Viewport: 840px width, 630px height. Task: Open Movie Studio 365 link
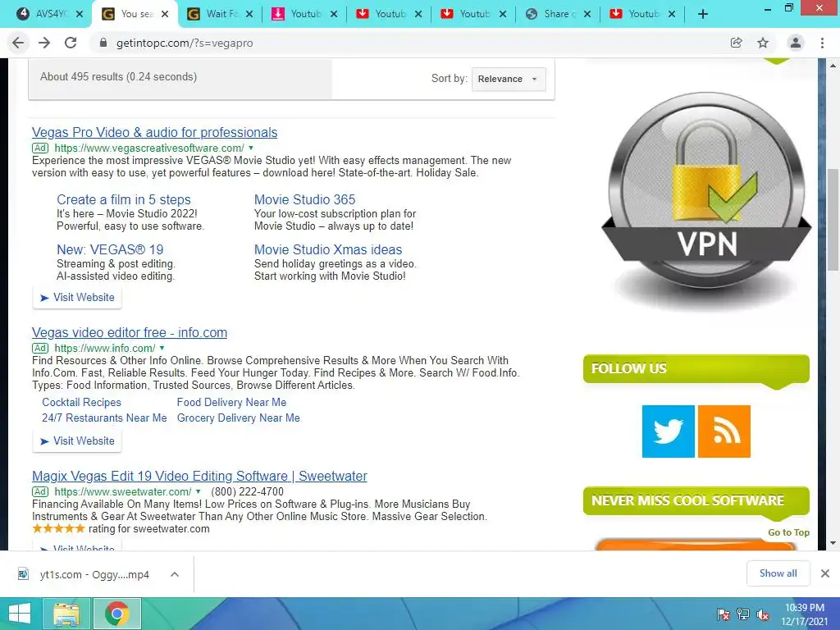click(x=304, y=200)
